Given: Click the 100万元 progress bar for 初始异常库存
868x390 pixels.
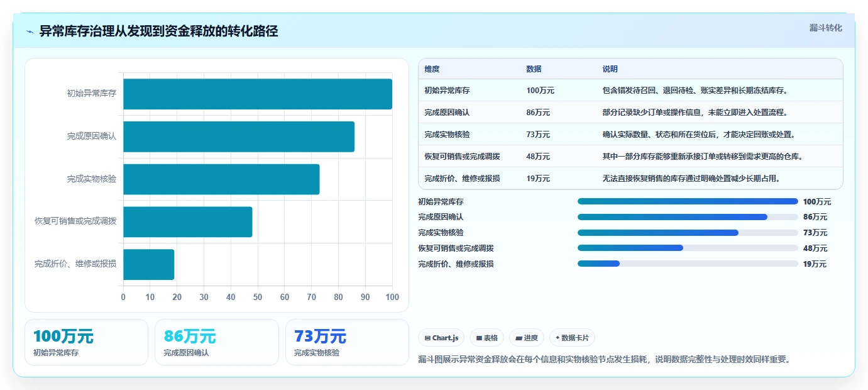Looking at the screenshot, I should tap(688, 201).
